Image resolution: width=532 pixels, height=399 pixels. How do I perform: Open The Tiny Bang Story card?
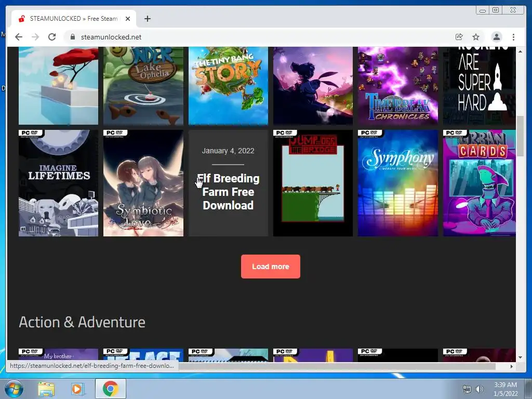point(228,86)
